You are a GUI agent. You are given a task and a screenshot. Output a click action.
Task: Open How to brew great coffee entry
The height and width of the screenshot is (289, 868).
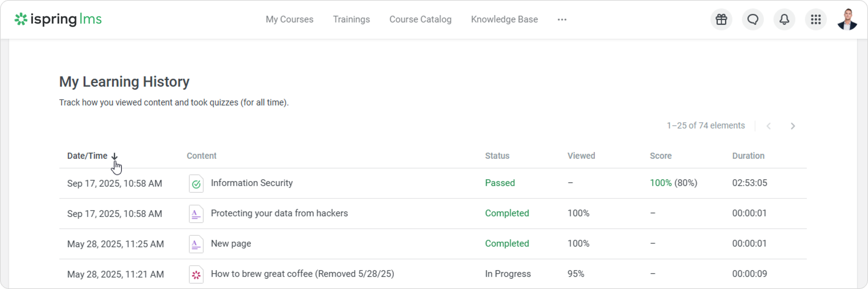pos(302,274)
